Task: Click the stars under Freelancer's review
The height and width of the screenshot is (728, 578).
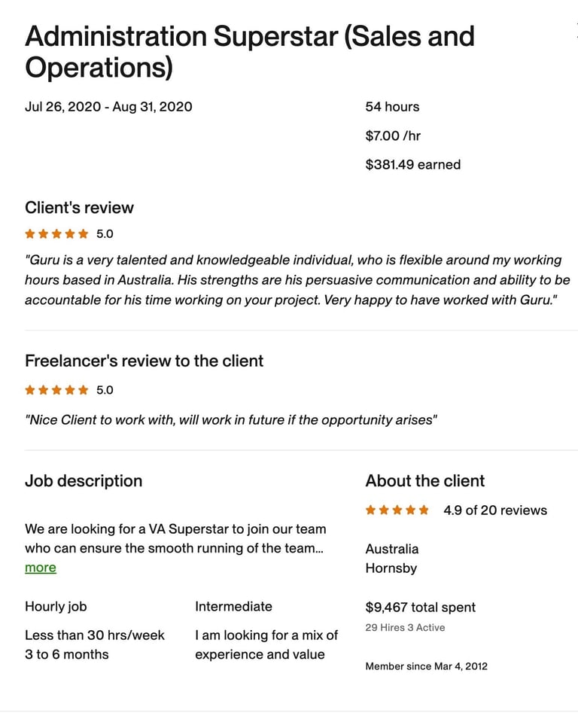Action: [x=56, y=390]
